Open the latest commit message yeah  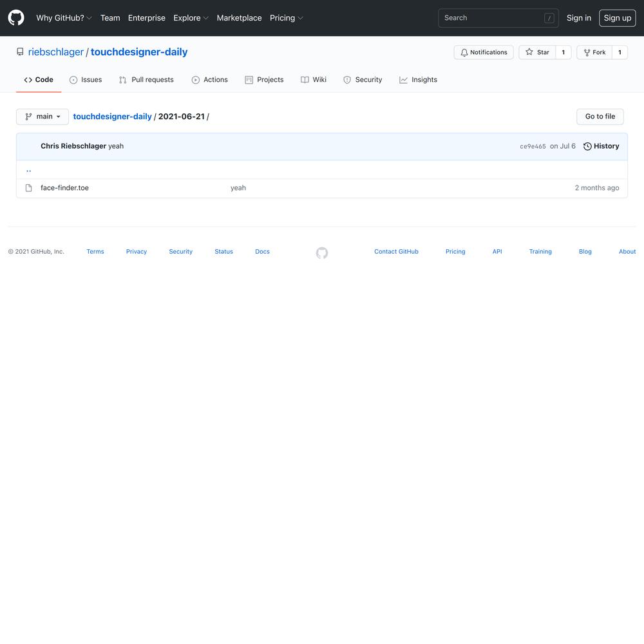(116, 146)
